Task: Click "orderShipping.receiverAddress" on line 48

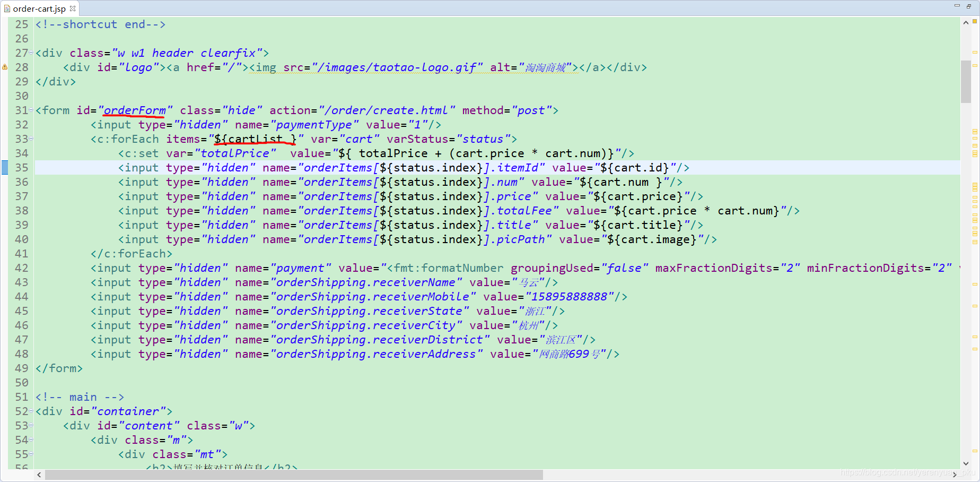Action: (376, 354)
